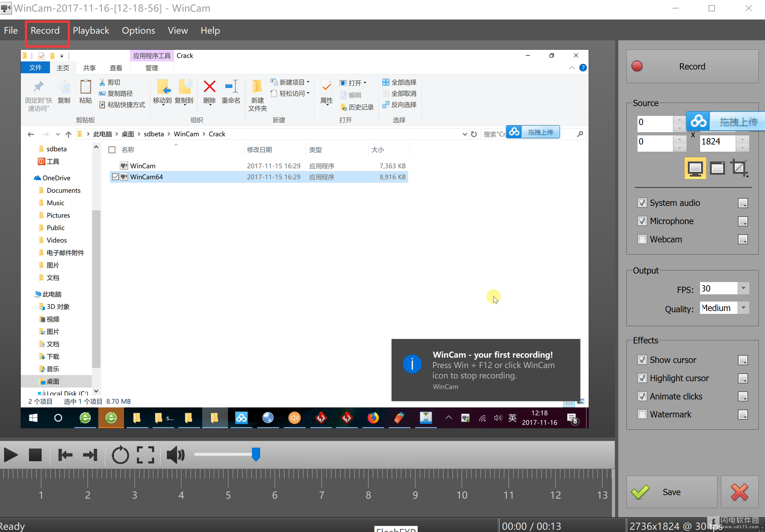The width and height of the screenshot is (765, 532).
Task: Click Properties (属性) icon in Explorer ribbon
Action: (x=327, y=92)
